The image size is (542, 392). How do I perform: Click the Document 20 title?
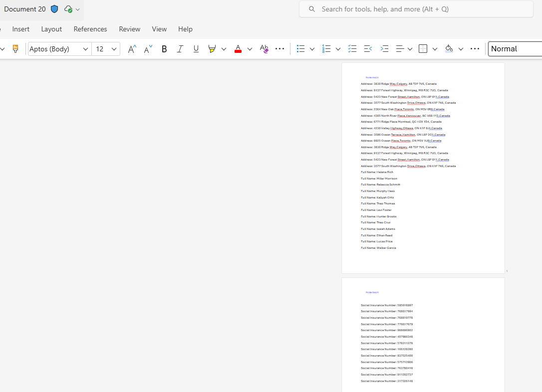point(24,8)
